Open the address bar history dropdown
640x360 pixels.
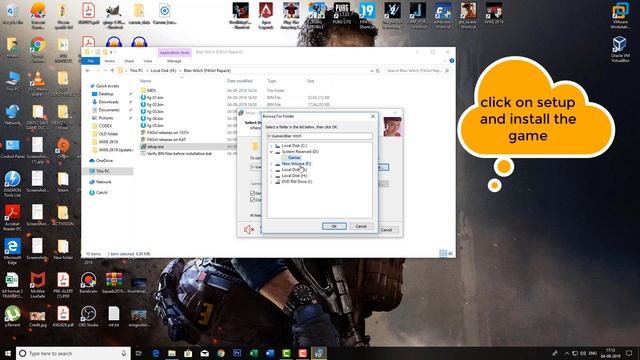click(x=371, y=71)
